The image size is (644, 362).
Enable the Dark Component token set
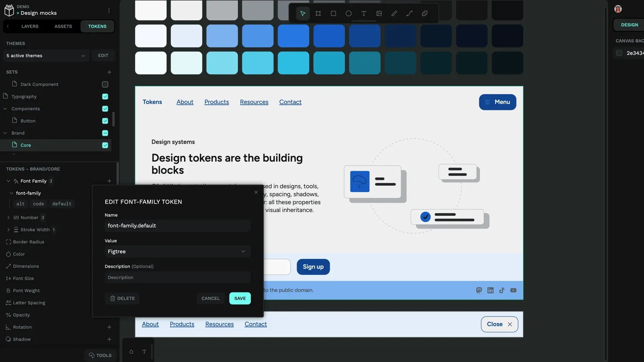coord(105,85)
